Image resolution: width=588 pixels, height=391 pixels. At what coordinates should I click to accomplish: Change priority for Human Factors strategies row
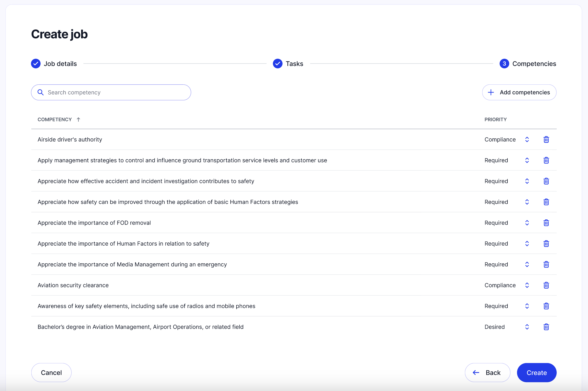[x=527, y=202]
